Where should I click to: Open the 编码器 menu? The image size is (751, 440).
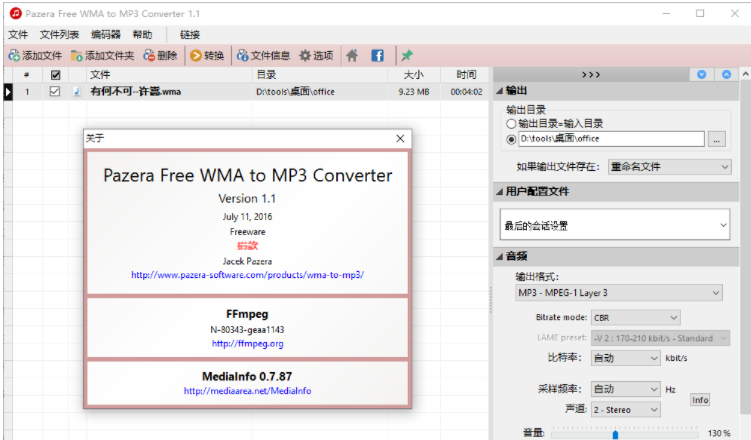[x=106, y=34]
